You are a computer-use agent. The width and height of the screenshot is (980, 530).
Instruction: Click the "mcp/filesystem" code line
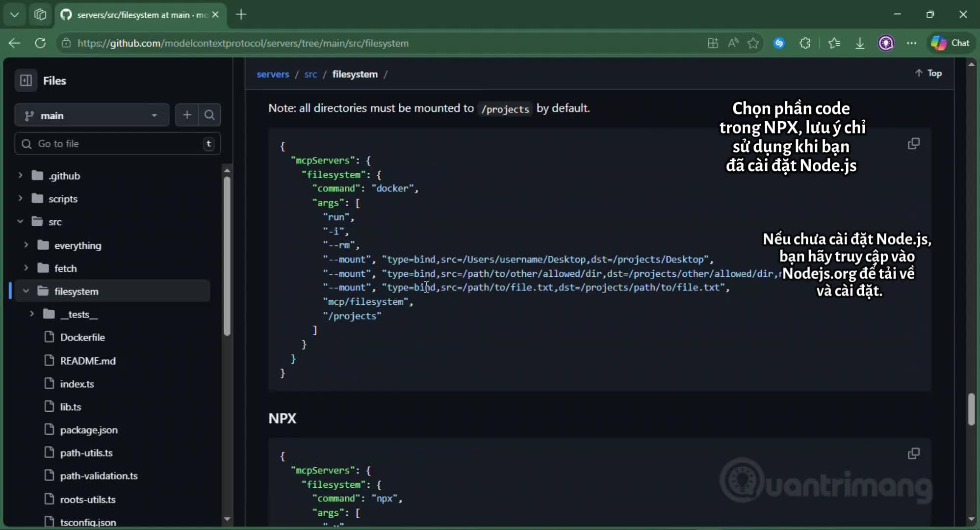click(x=368, y=302)
